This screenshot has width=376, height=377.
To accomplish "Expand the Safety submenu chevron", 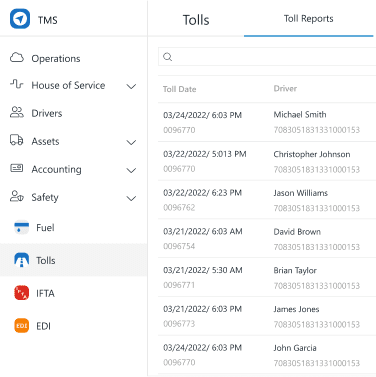I will pyautogui.click(x=131, y=198).
